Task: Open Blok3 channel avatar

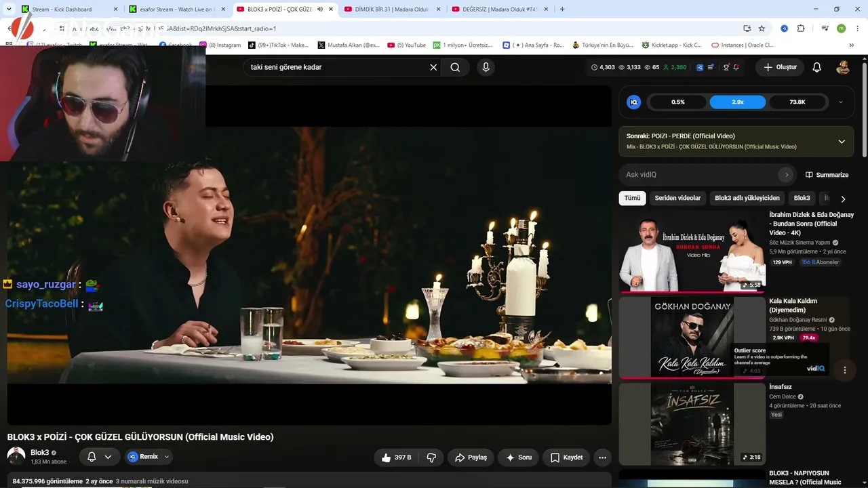Action: coord(16,456)
